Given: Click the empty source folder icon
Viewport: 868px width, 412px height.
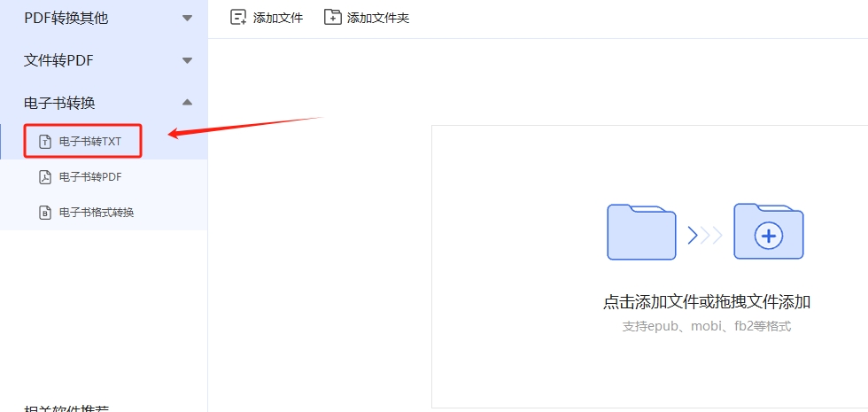Looking at the screenshot, I should (641, 231).
